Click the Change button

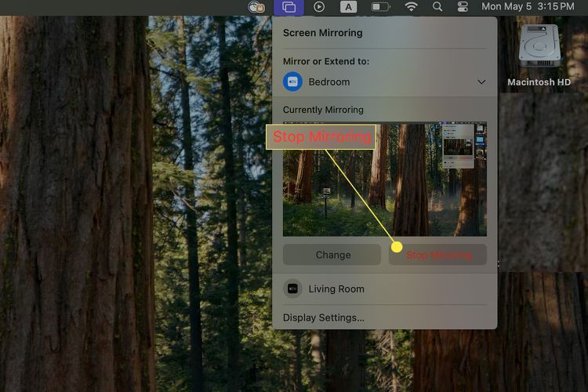pyautogui.click(x=332, y=255)
